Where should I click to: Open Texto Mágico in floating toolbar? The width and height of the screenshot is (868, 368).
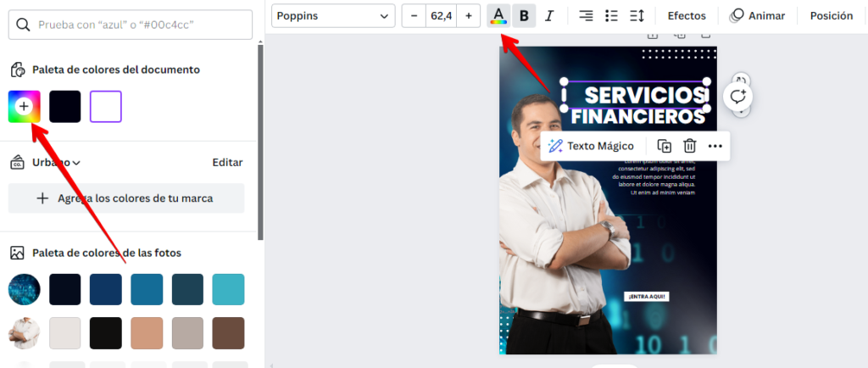point(591,146)
